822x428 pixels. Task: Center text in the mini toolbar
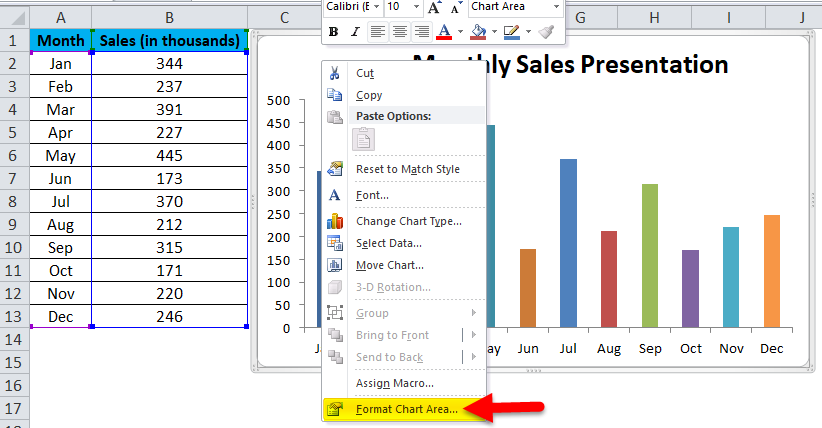tap(399, 32)
